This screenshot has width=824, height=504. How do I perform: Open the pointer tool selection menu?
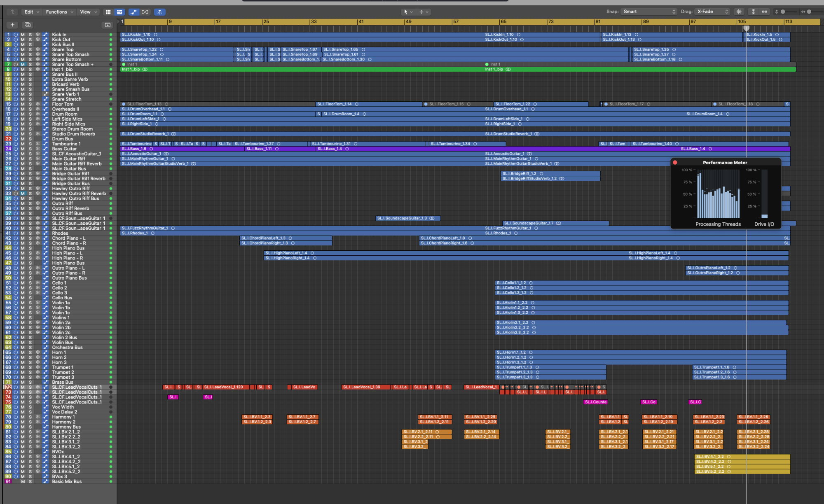pyautogui.click(x=408, y=12)
